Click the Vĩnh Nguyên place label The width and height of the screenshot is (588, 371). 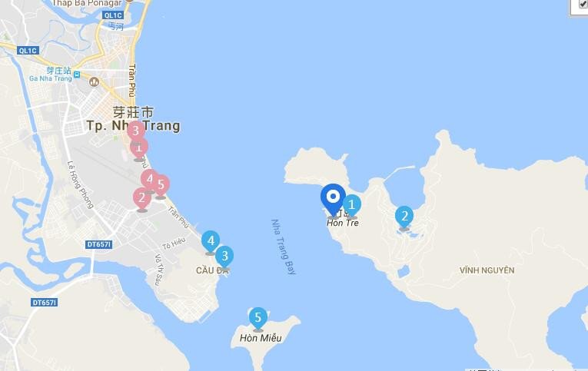487,270
